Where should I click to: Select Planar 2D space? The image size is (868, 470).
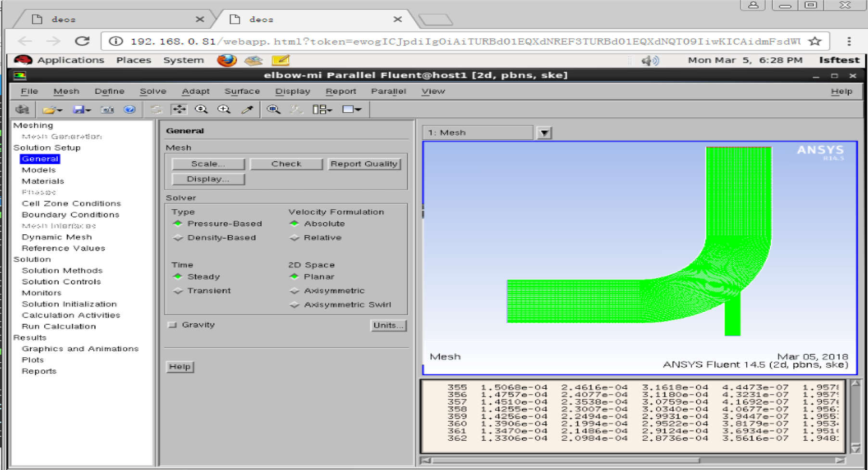pos(294,277)
